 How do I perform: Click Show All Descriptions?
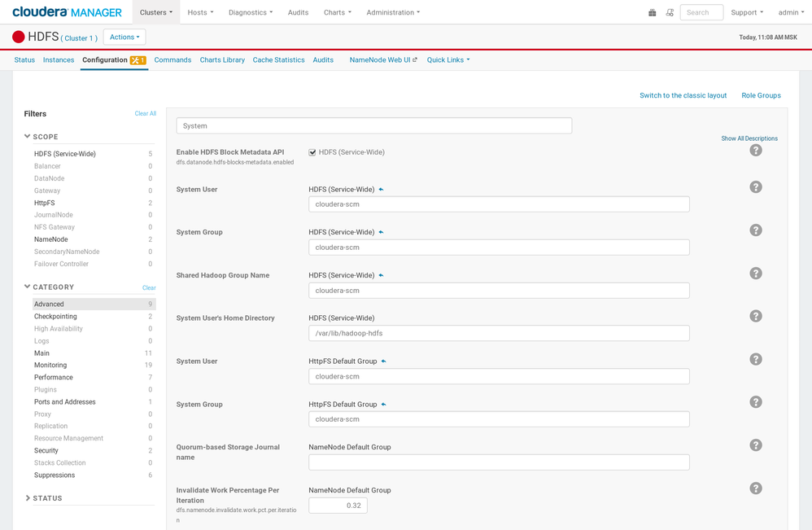point(749,138)
